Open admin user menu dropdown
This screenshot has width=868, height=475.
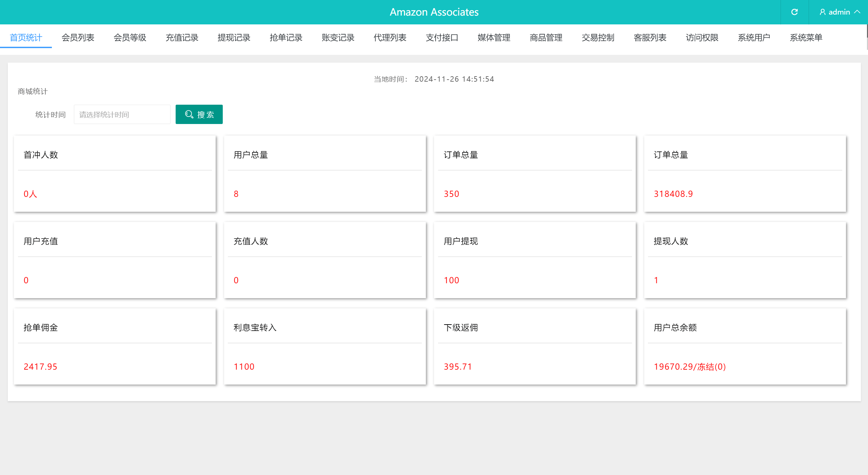(837, 12)
